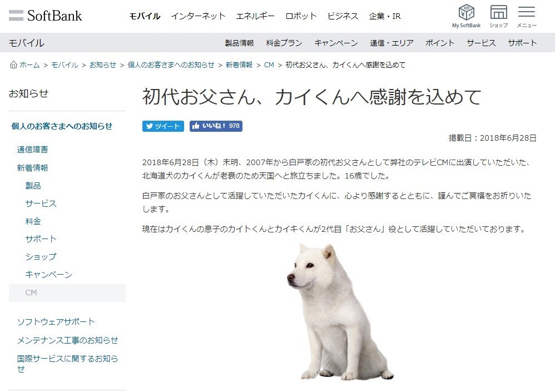
Task: Click the 通信障害 sidebar link
Action: pyautogui.click(x=33, y=150)
